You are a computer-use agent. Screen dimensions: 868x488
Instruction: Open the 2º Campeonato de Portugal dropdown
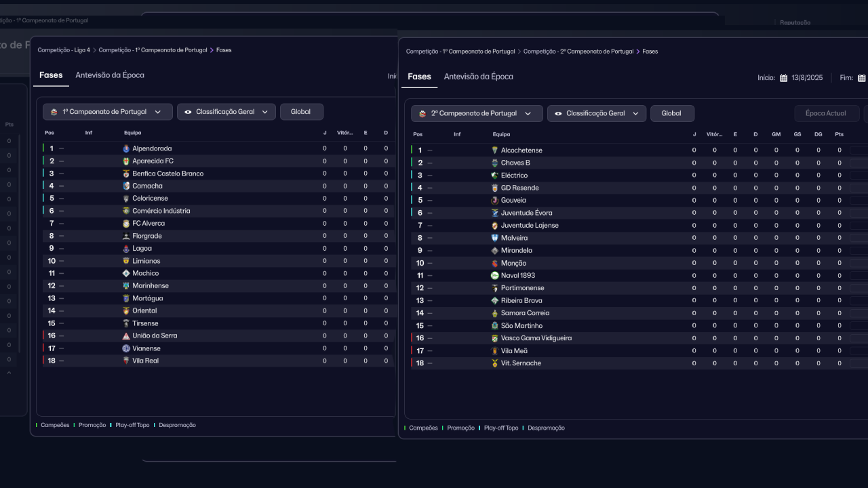coord(477,114)
